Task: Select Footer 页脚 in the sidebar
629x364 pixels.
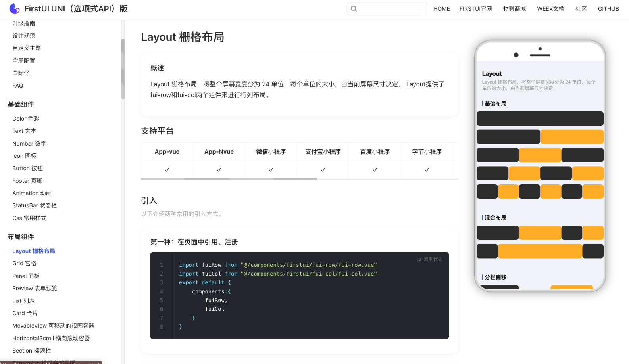Action: (27, 181)
